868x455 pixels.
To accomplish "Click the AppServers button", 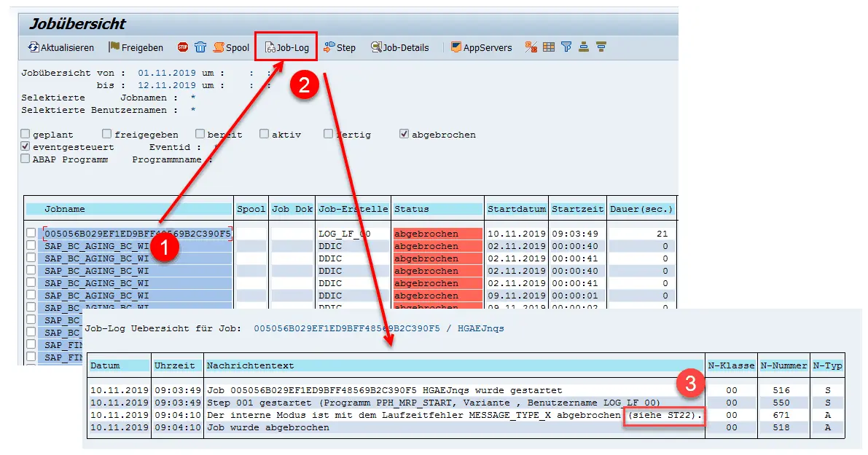I will pos(481,47).
